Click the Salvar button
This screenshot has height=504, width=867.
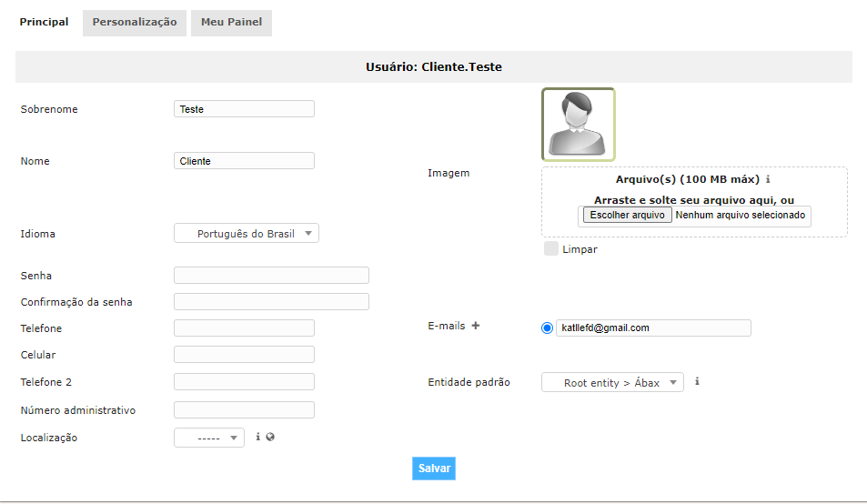tap(434, 469)
